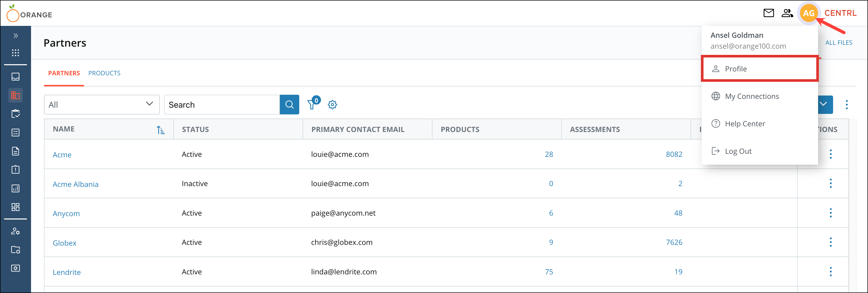Image resolution: width=868 pixels, height=293 pixels.
Task: Open the All filter dropdown
Action: point(101,105)
